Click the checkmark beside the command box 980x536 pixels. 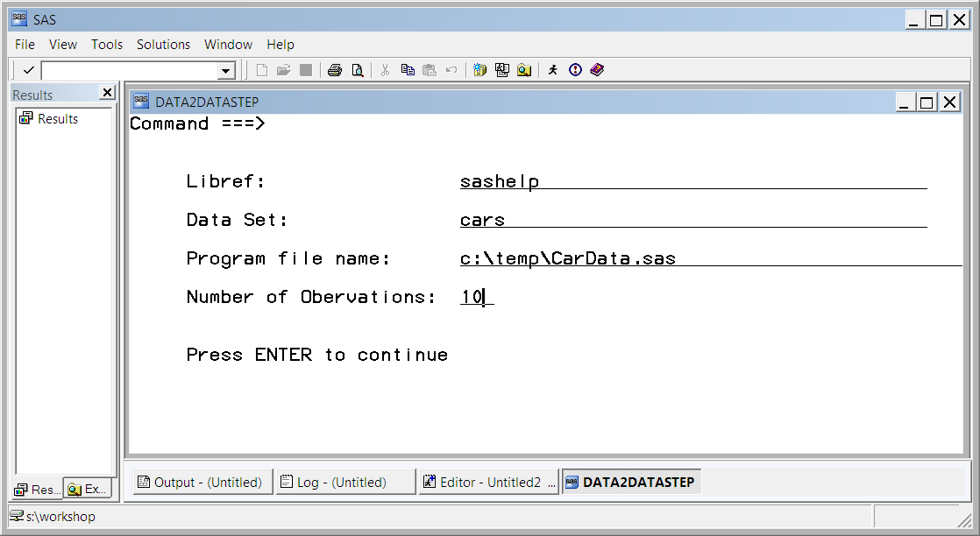pos(29,70)
